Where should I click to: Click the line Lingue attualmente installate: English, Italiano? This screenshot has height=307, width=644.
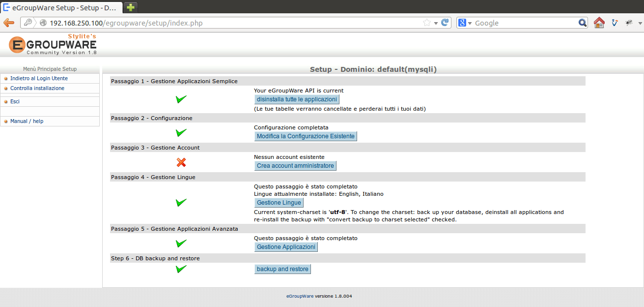pyautogui.click(x=319, y=194)
